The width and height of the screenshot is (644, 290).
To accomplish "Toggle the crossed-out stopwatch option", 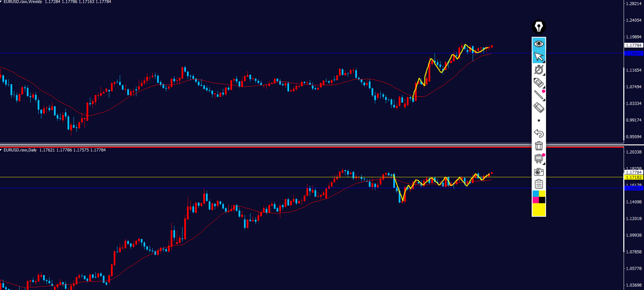I will tap(538, 70).
